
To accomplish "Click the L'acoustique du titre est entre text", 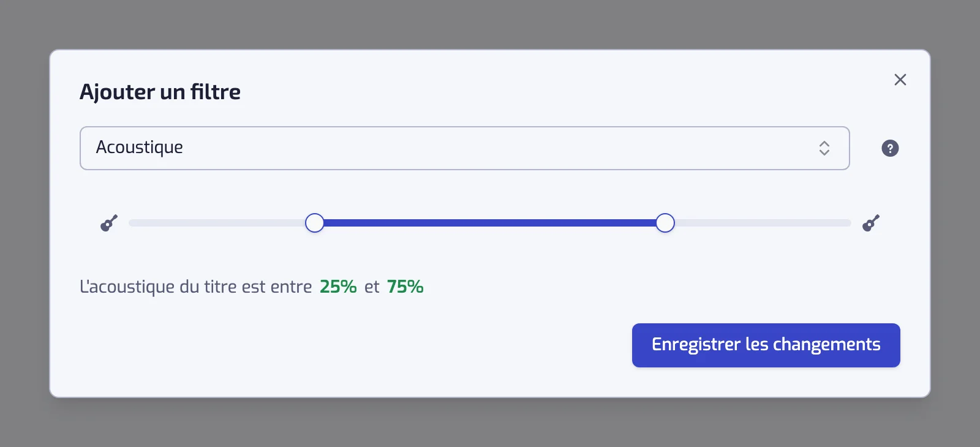I will (x=196, y=287).
